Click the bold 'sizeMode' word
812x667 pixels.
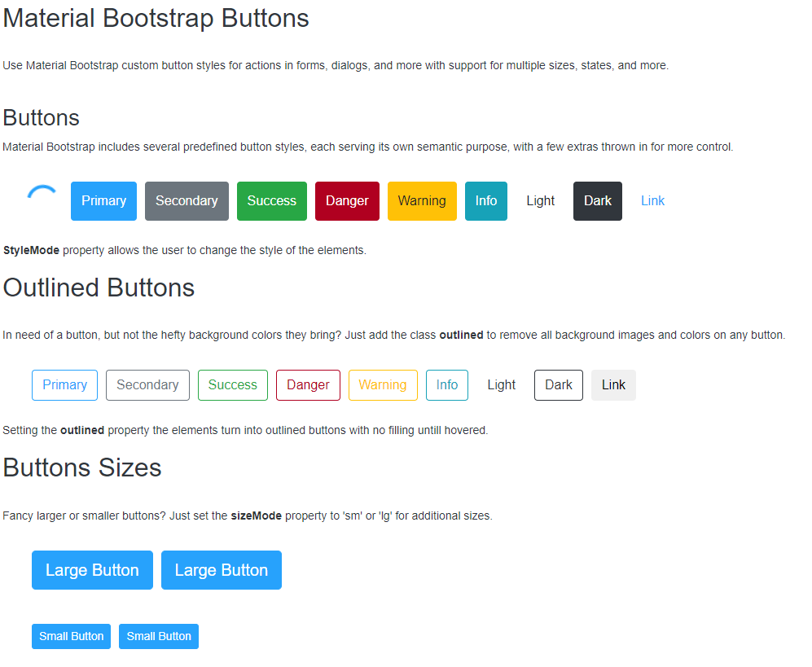tap(256, 516)
